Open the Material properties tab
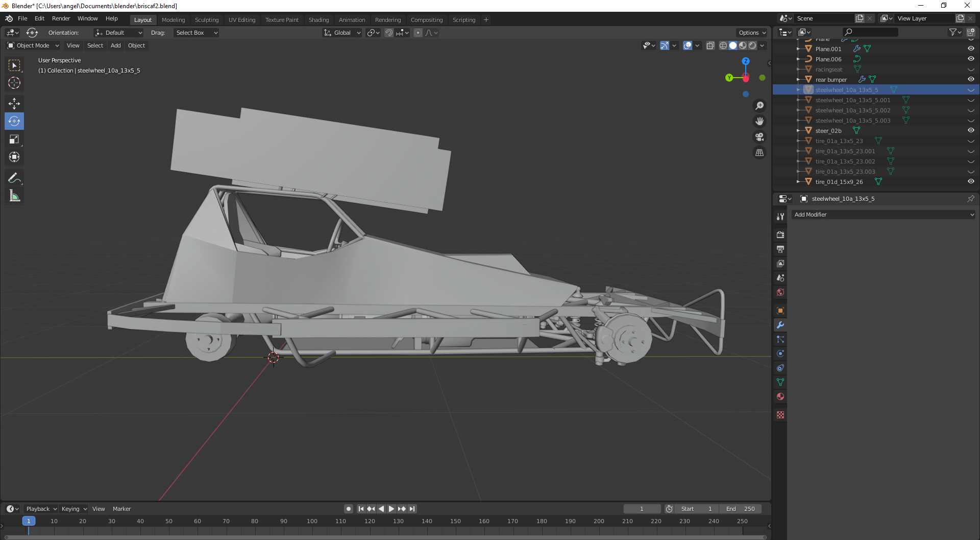The image size is (980, 540). (x=780, y=396)
